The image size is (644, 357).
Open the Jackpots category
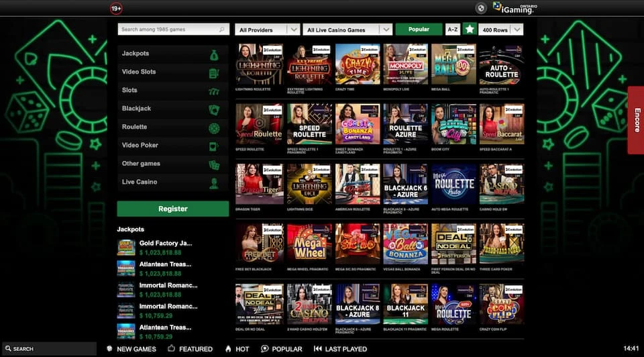[x=173, y=54]
